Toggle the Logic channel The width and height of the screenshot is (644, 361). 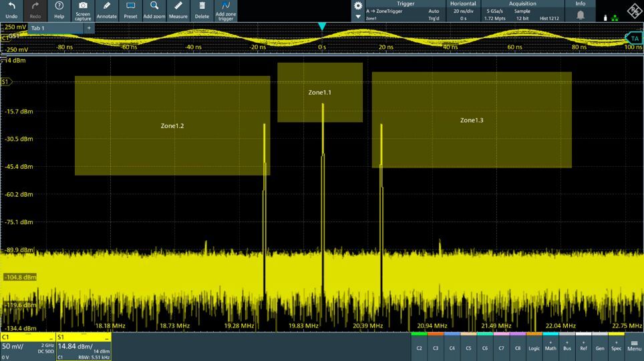534,346
